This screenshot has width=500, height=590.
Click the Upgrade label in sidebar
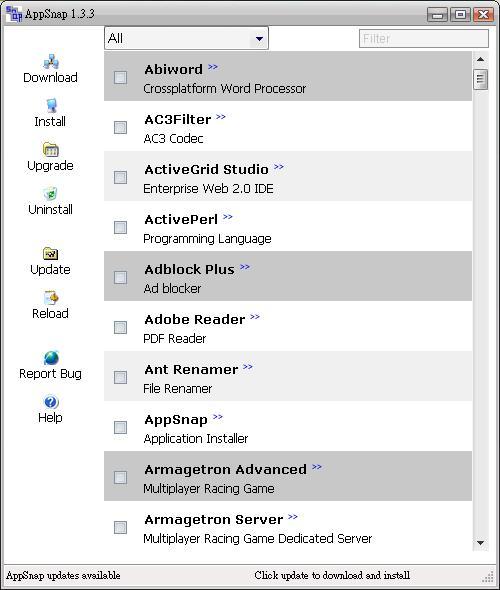pos(50,166)
